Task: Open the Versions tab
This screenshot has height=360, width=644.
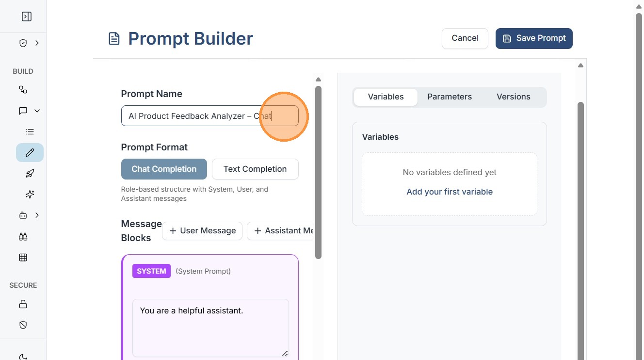Action: coord(514,97)
